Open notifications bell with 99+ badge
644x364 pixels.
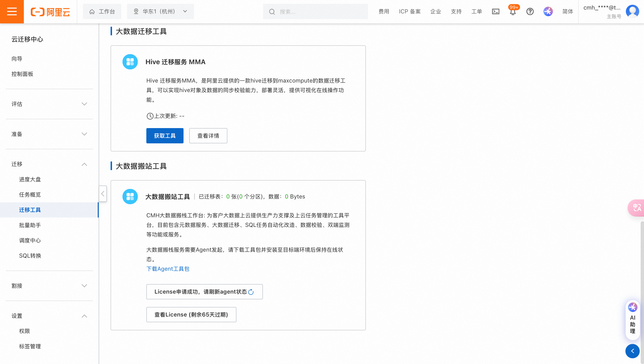point(513,11)
